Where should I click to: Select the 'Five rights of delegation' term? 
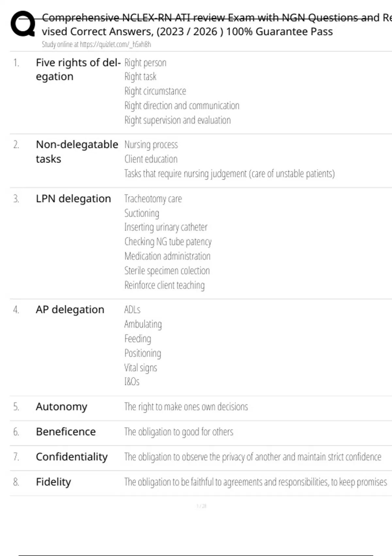pos(78,69)
